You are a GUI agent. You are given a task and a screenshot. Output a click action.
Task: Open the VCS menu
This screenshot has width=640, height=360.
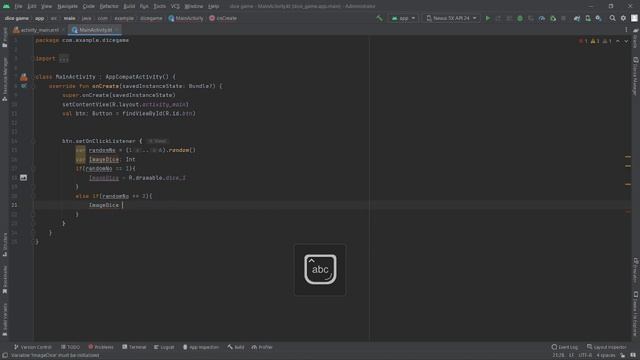pyautogui.click(x=175, y=6)
